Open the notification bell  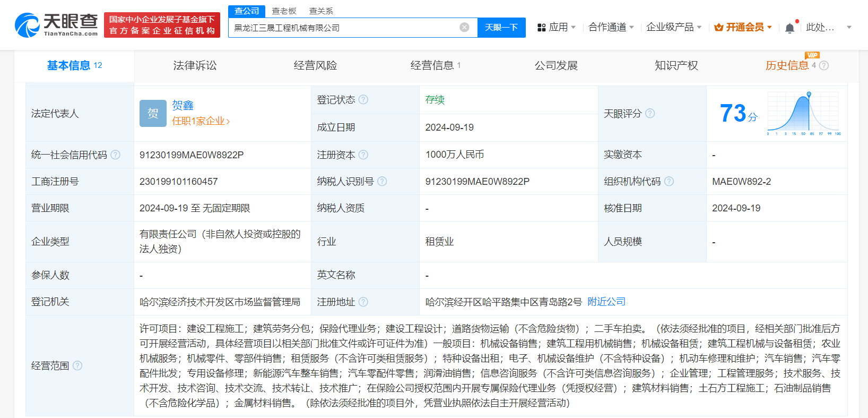(789, 28)
